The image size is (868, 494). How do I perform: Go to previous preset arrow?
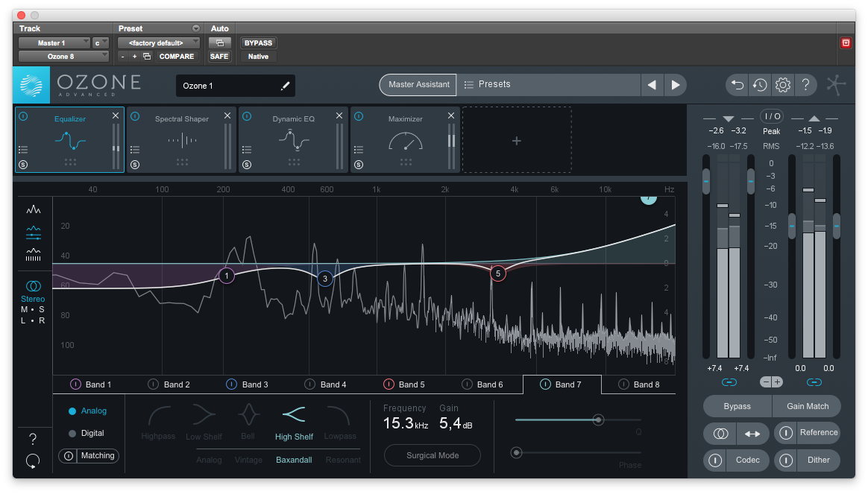click(652, 85)
